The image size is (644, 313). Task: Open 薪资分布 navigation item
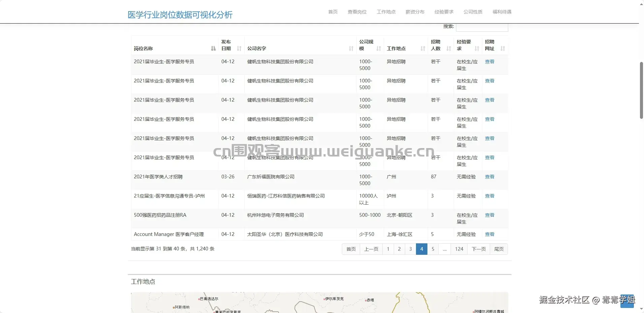(415, 12)
